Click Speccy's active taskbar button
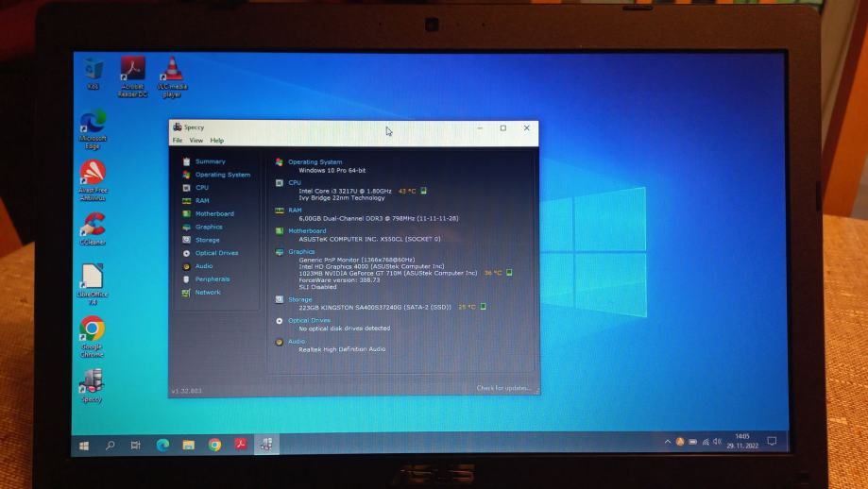 [266, 445]
